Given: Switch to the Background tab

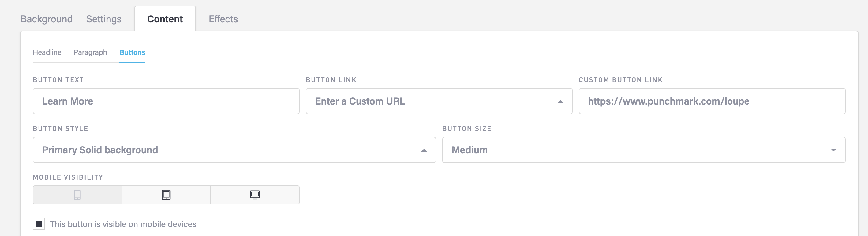Looking at the screenshot, I should [x=47, y=19].
